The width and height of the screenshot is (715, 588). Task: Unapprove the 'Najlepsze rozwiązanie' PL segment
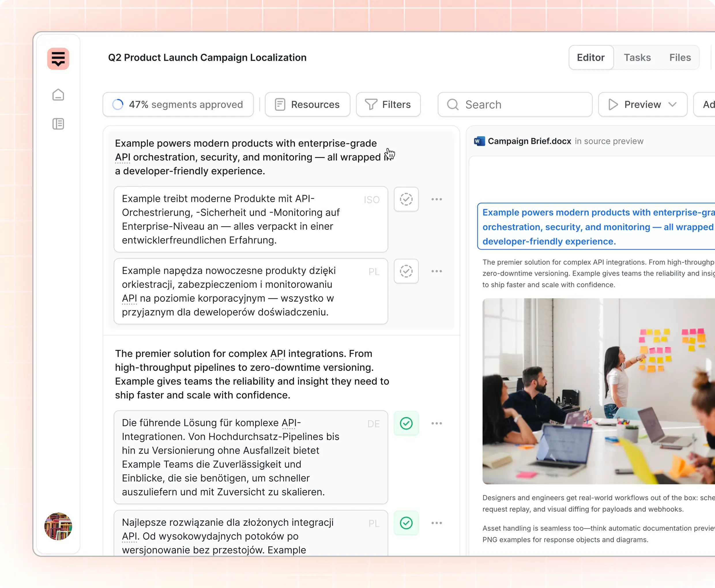point(406,523)
